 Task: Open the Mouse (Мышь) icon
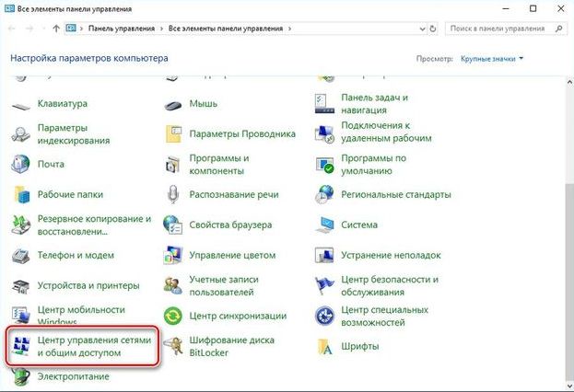[x=173, y=105]
